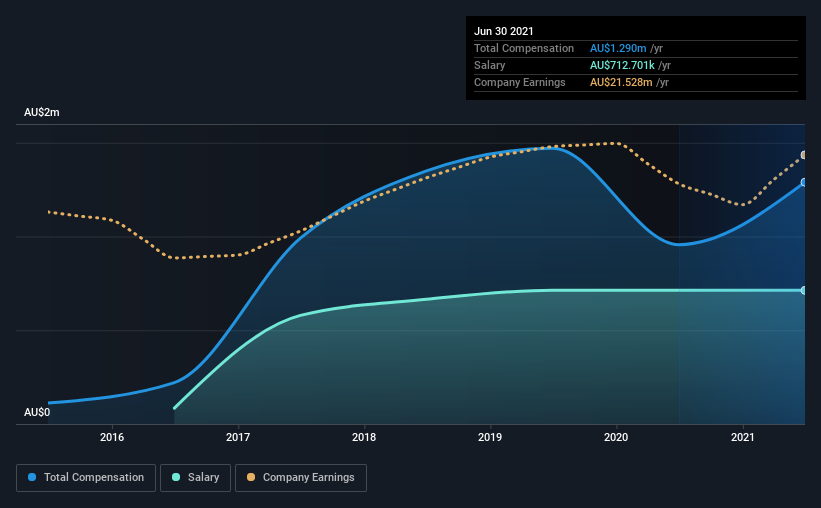The width and height of the screenshot is (821, 508).
Task: Click the AU$712.701k salary value
Action: point(622,65)
